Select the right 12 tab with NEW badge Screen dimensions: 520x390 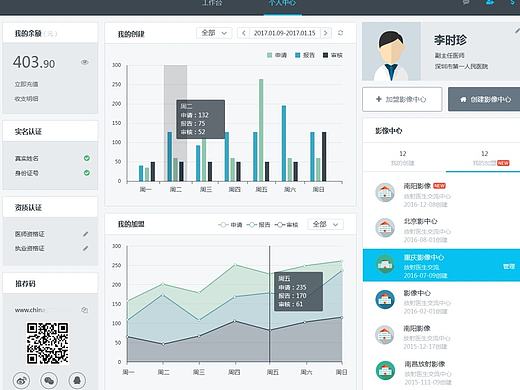click(x=484, y=158)
